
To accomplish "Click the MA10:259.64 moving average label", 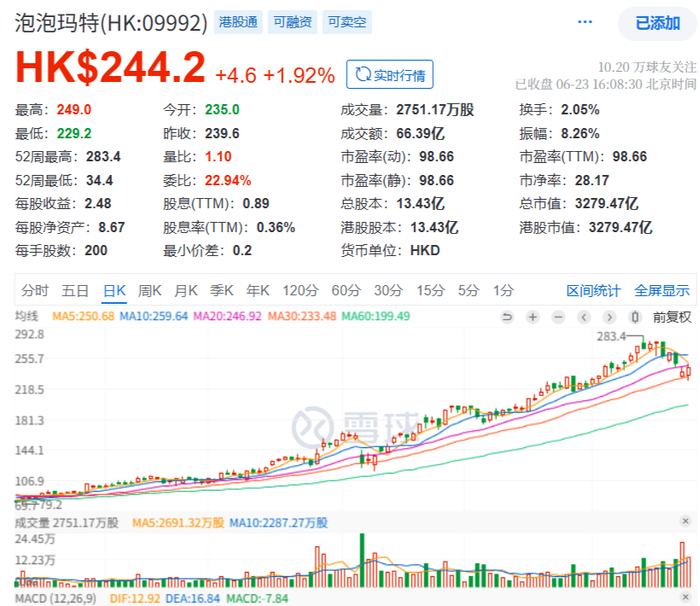I will click(154, 316).
